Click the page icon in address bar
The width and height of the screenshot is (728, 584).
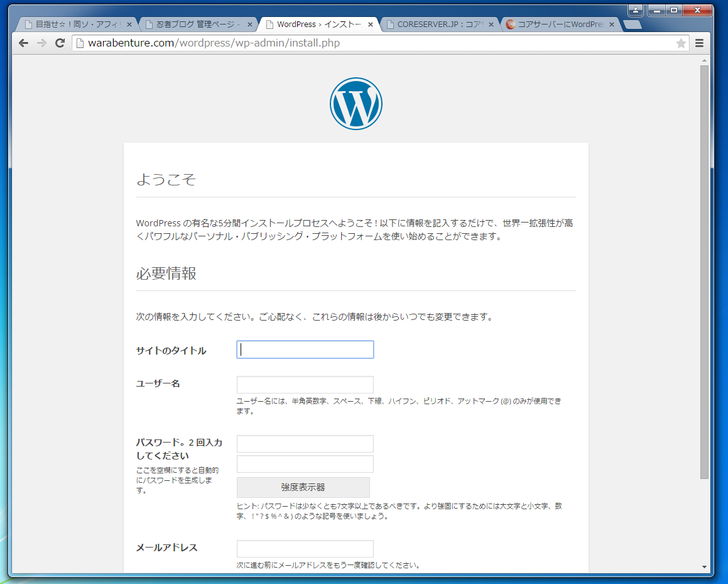[x=80, y=43]
